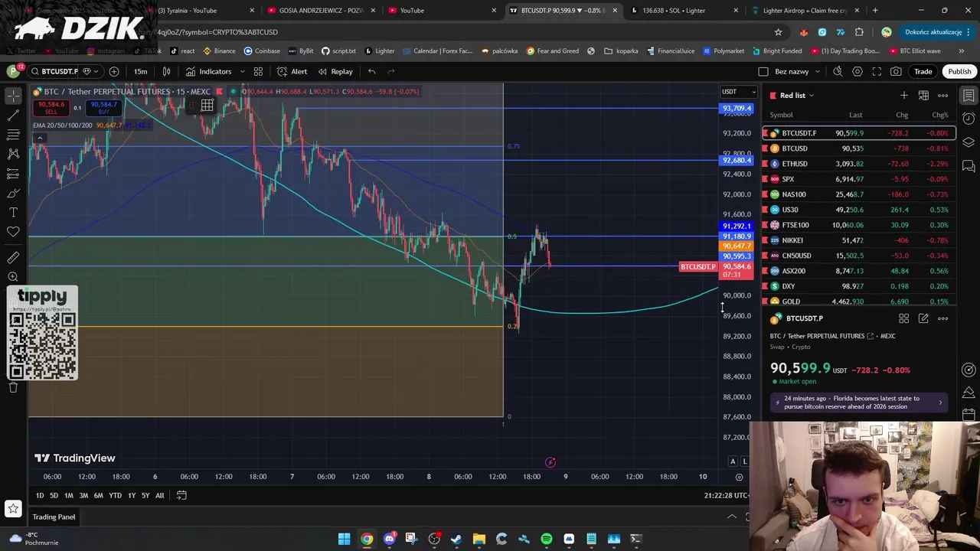Open the Fibonacci tools in left toolbar
Image resolution: width=980 pixels, height=551 pixels.
(13, 135)
